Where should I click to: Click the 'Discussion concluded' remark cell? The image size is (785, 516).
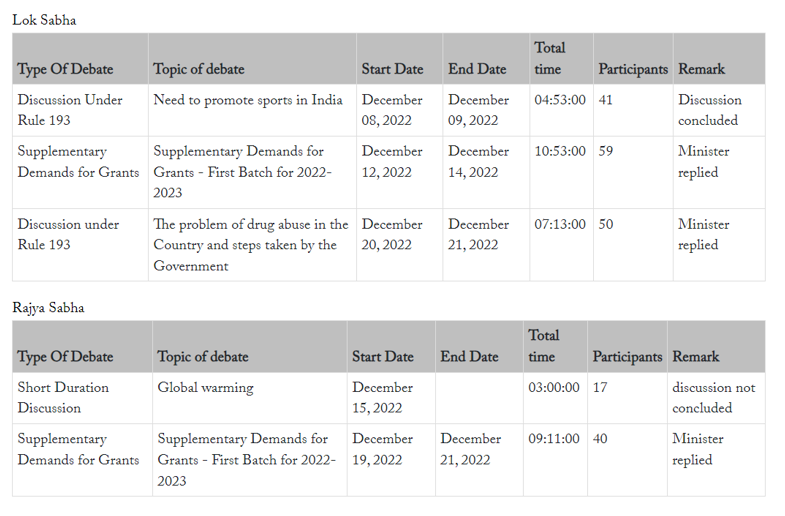click(x=719, y=110)
